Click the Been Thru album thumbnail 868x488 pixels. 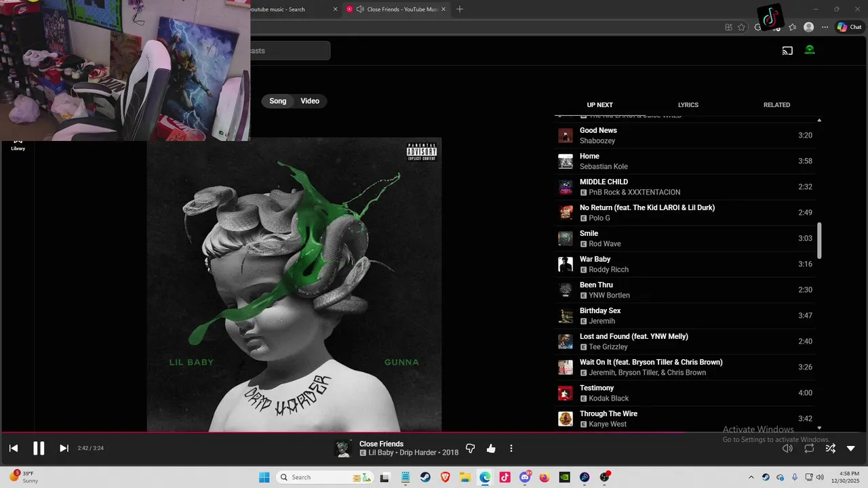pos(566,290)
